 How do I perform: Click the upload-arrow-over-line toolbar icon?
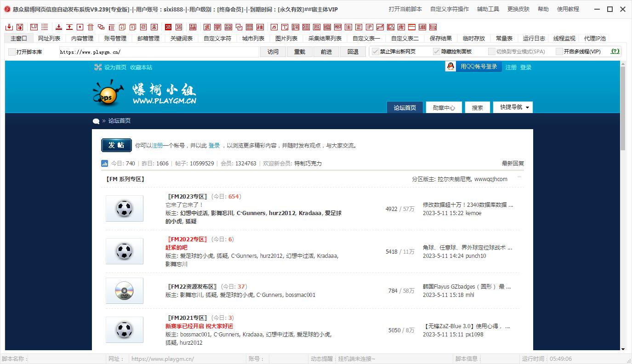pyautogui.click(x=69, y=27)
